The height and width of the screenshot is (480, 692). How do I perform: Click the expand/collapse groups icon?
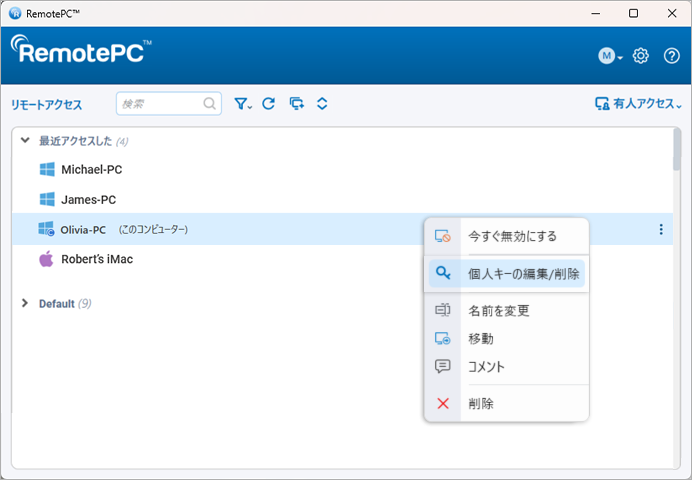tap(322, 104)
